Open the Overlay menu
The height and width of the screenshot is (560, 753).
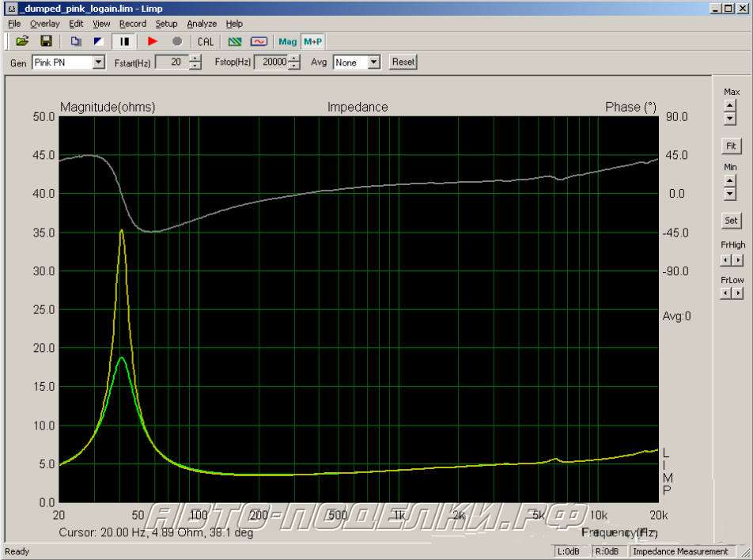pyautogui.click(x=44, y=24)
